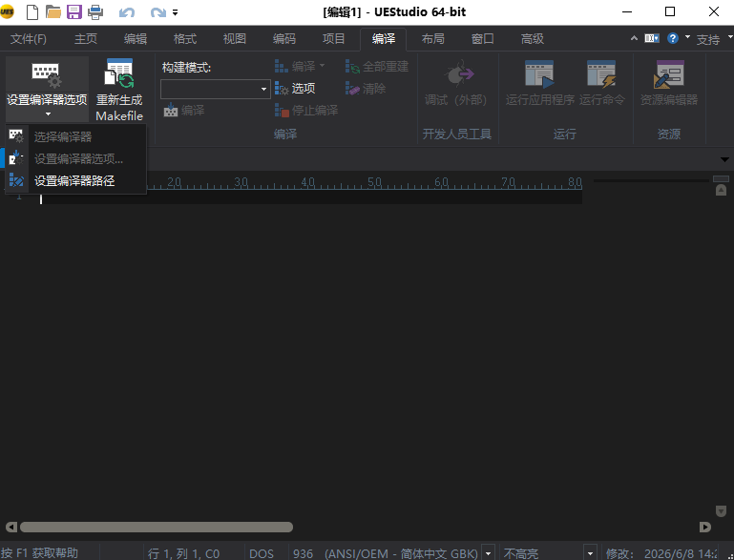
Task: Open the 支持 menu
Action: 708,39
